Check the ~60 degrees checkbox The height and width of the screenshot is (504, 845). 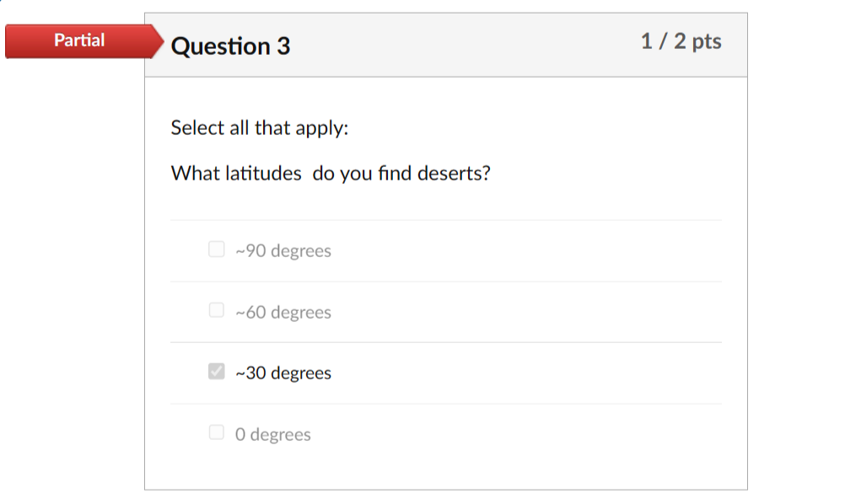coord(217,310)
